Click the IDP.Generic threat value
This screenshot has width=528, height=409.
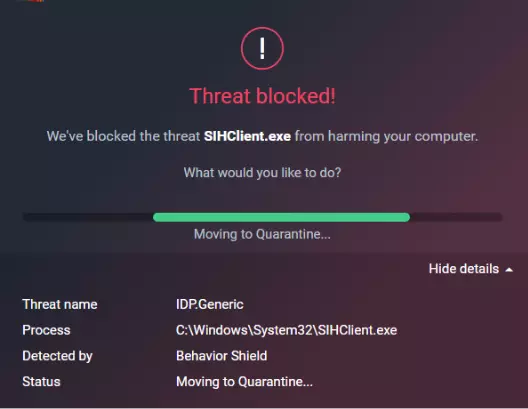tap(209, 304)
